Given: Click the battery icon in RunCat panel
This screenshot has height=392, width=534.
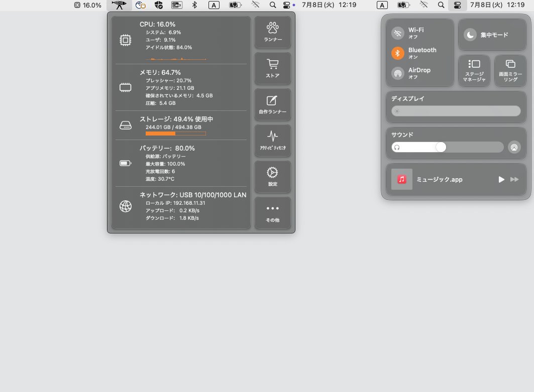Looking at the screenshot, I should click(125, 163).
